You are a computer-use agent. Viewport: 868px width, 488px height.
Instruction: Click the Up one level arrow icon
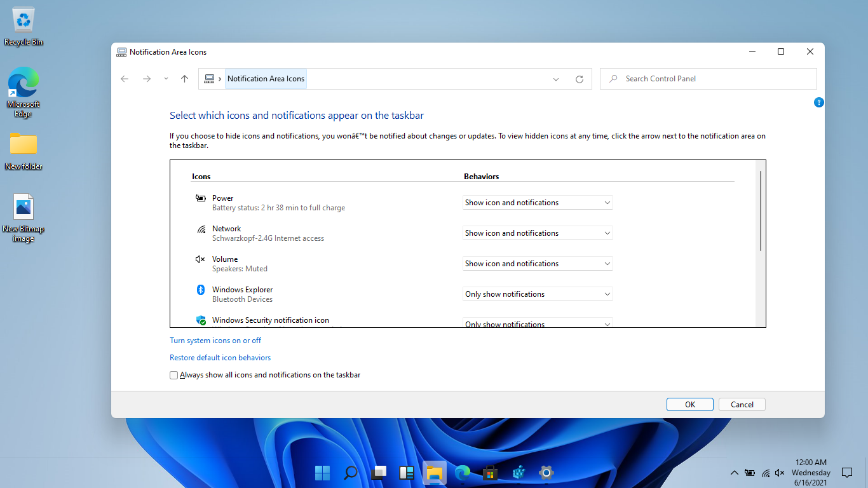pyautogui.click(x=184, y=79)
